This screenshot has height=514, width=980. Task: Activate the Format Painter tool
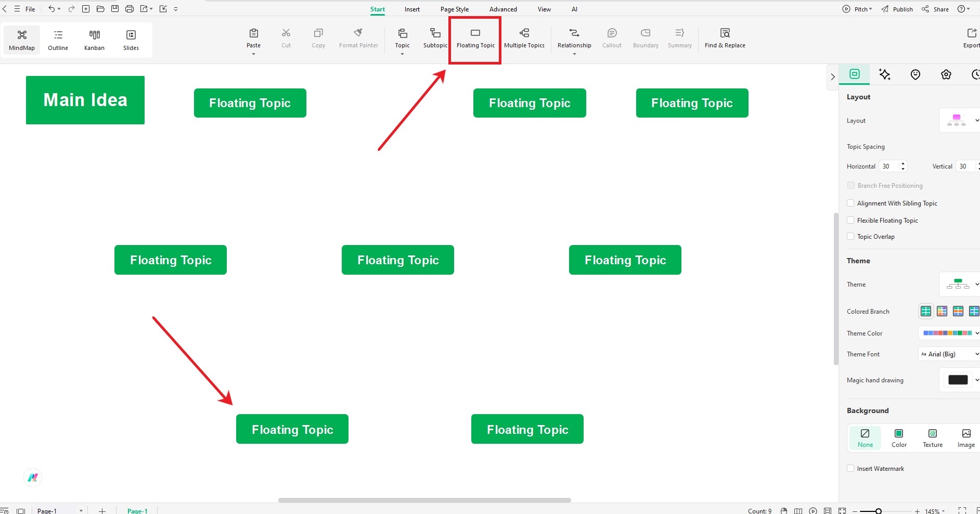tap(358, 38)
